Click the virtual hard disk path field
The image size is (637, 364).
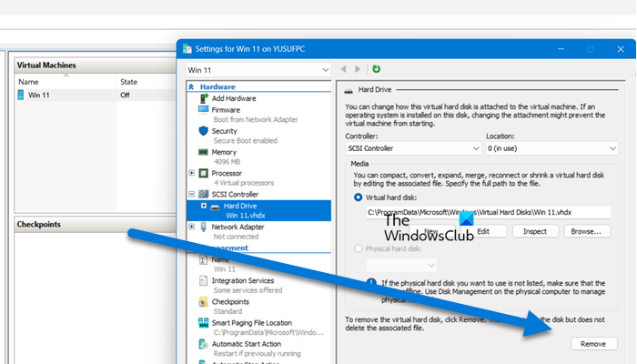[x=489, y=212]
